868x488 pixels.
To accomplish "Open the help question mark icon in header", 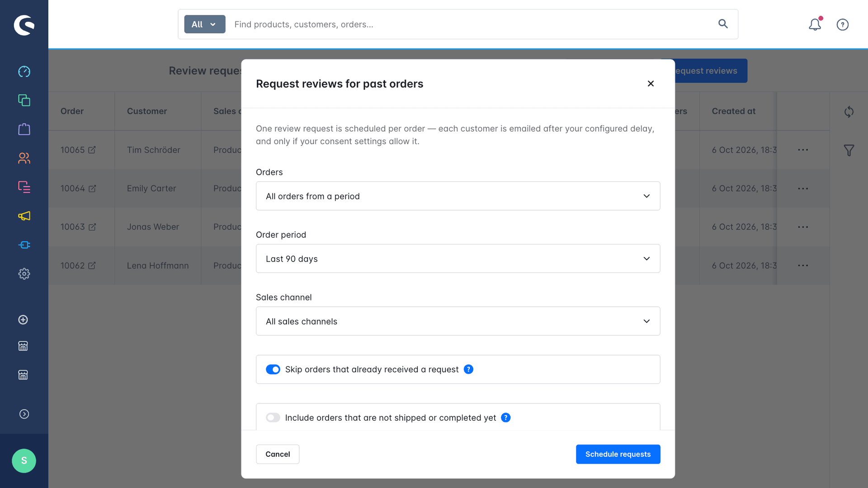I will pos(843,24).
